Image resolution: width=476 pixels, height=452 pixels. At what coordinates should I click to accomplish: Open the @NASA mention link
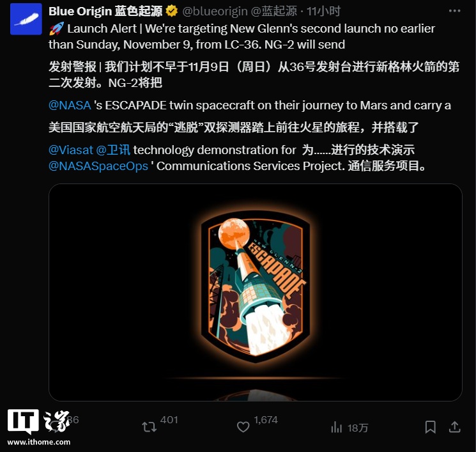tap(70, 105)
